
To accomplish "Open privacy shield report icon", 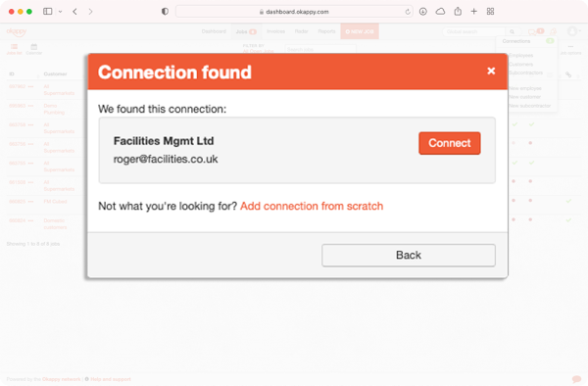I will 165,12.
